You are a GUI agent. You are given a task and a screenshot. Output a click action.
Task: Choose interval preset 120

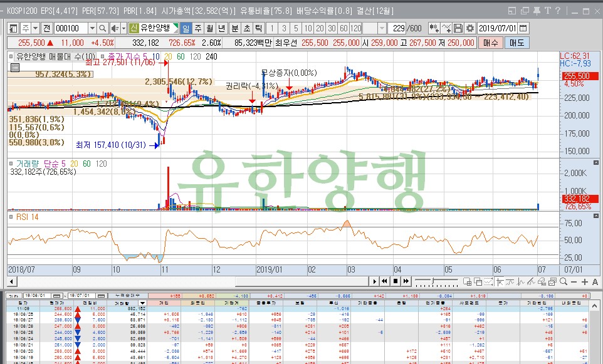[x=356, y=28]
